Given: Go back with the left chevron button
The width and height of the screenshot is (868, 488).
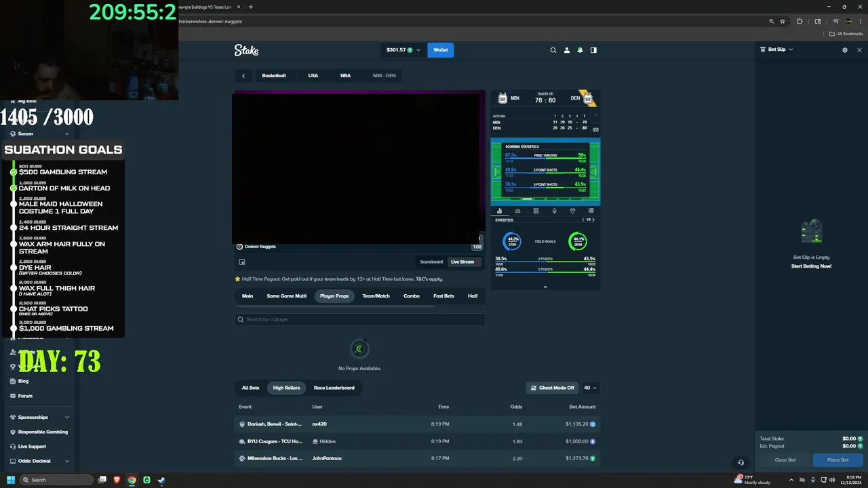Looking at the screenshot, I should [x=243, y=76].
